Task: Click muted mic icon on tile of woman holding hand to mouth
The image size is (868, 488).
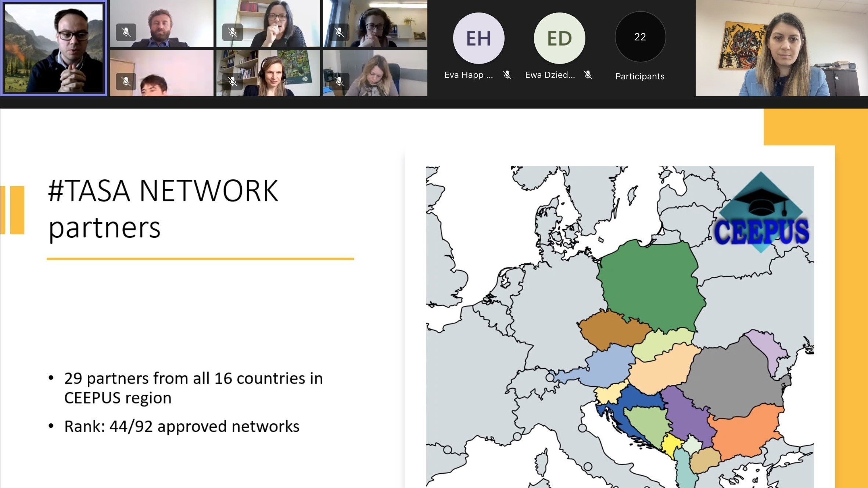Action: 233,32
